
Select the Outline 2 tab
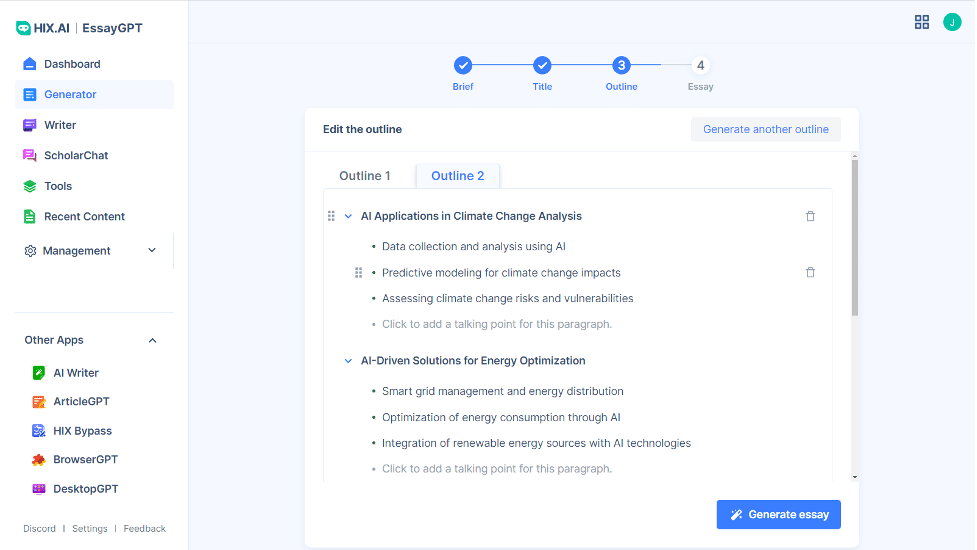point(457,176)
